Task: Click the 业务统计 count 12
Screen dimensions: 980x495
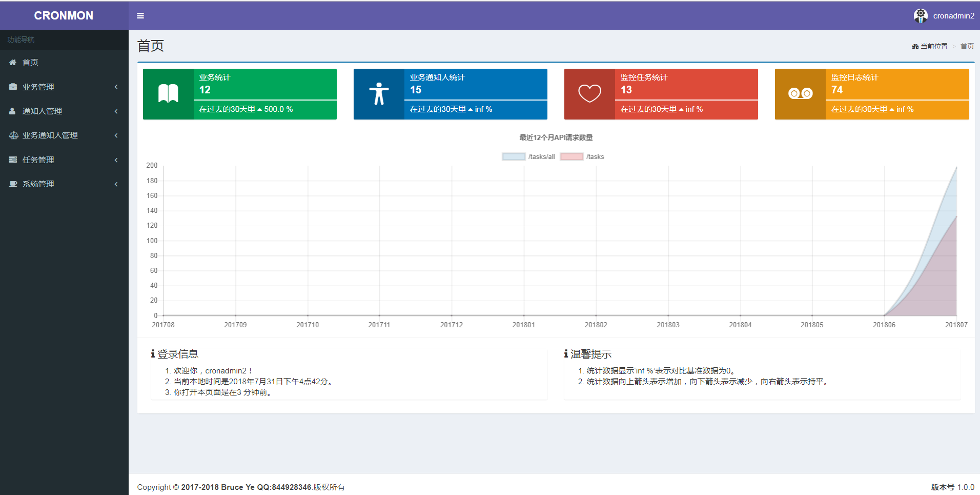Action: coord(205,90)
